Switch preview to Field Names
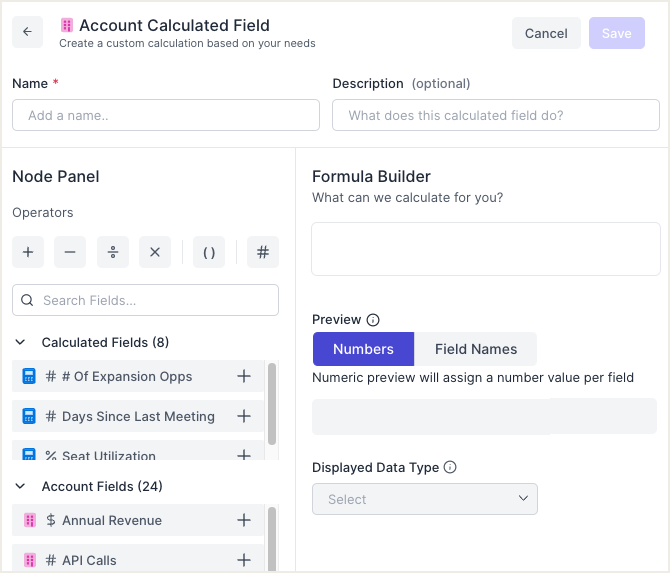Viewport: 670px width, 573px height. pos(476,349)
